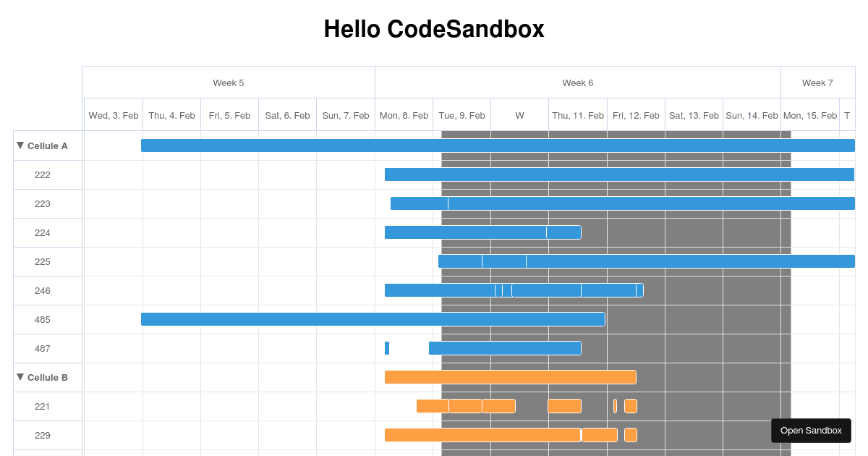Click the Sat, 13. Feb column header

pyautogui.click(x=694, y=115)
